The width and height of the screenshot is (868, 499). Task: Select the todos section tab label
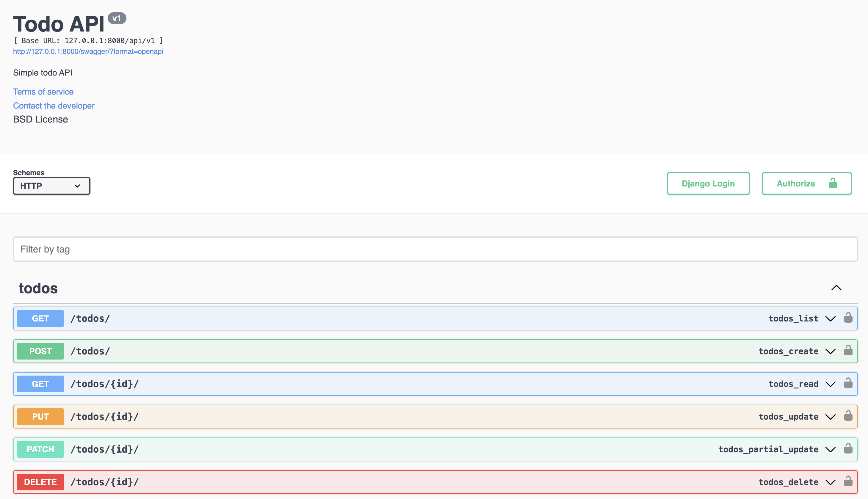(38, 288)
